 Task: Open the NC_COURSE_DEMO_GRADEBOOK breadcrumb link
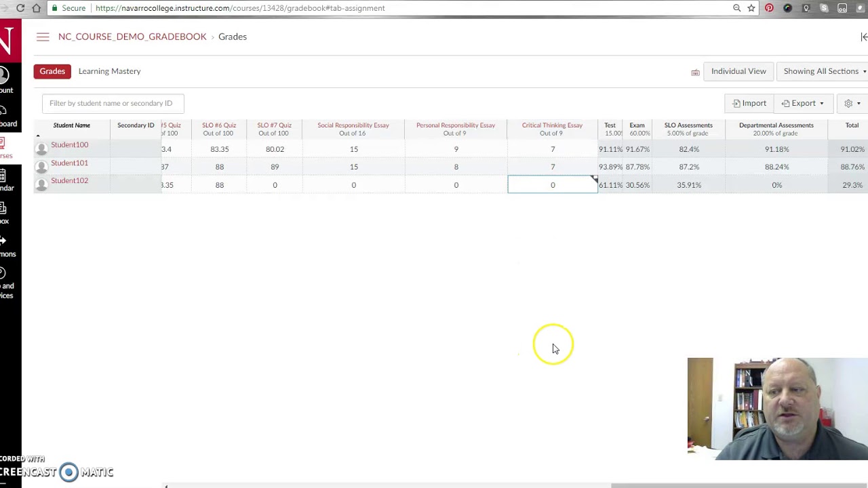(x=132, y=37)
